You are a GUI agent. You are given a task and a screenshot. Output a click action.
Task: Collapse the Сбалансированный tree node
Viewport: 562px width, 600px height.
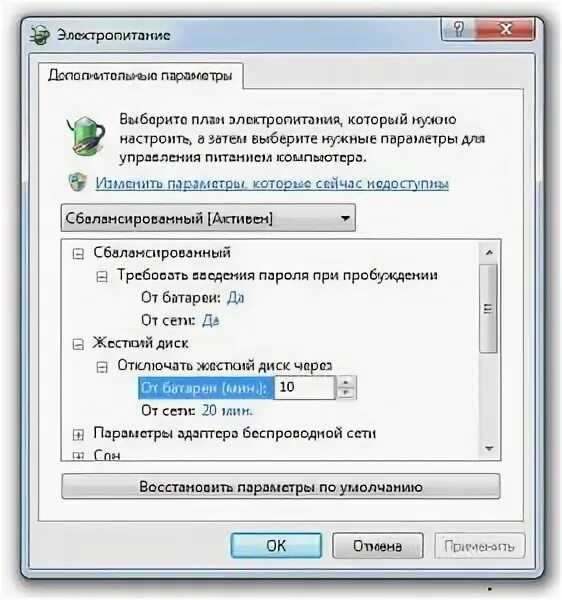point(78,254)
